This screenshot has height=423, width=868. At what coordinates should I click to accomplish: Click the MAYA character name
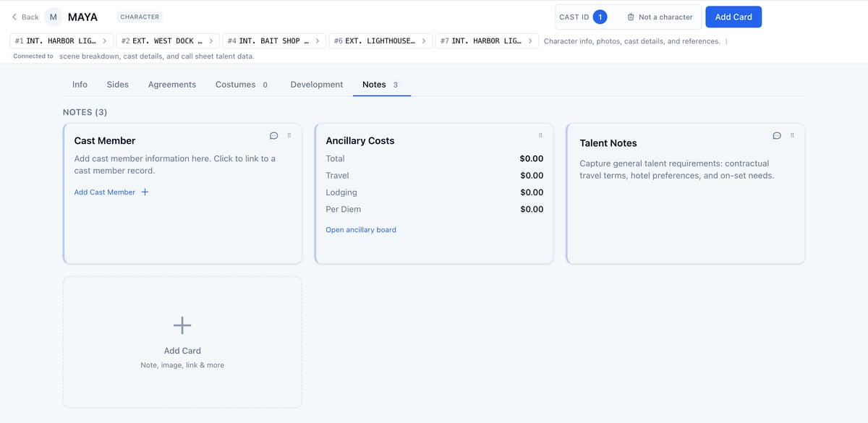click(82, 17)
